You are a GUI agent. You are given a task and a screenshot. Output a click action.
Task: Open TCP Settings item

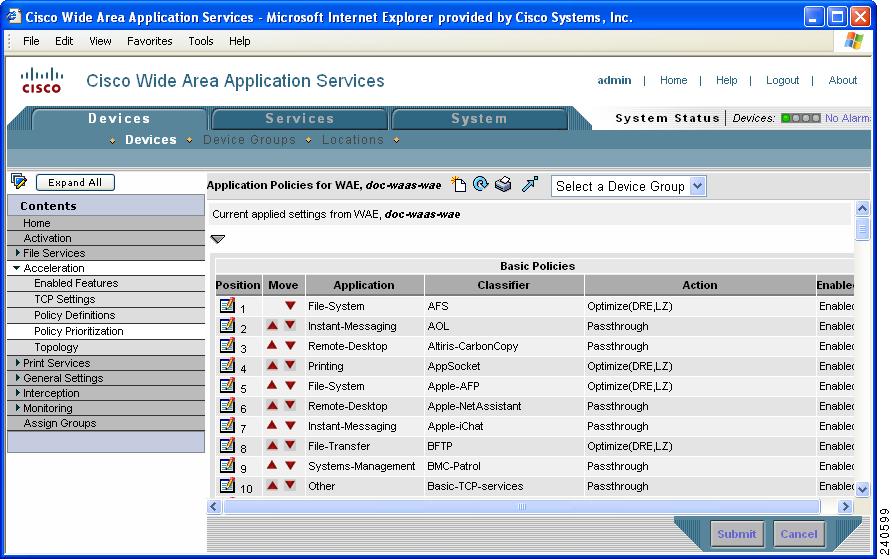(64, 299)
